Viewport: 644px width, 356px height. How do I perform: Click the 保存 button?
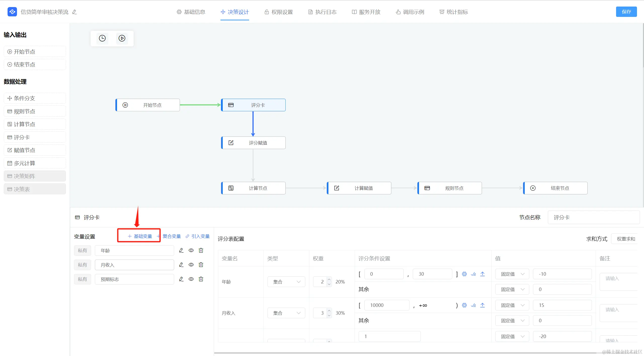point(626,12)
